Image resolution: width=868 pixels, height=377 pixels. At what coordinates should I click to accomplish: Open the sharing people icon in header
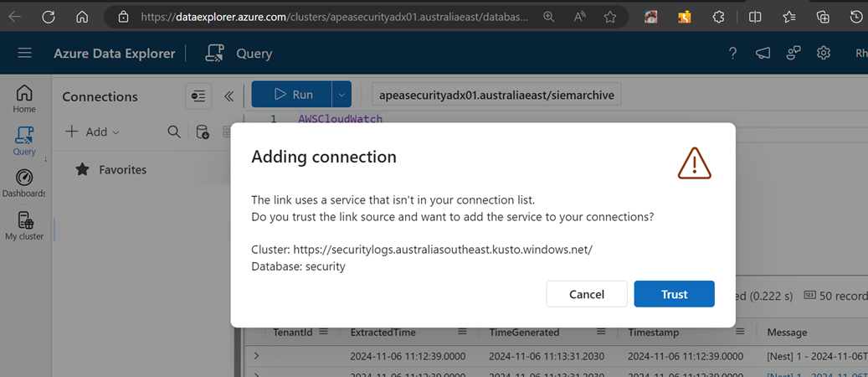tap(794, 54)
